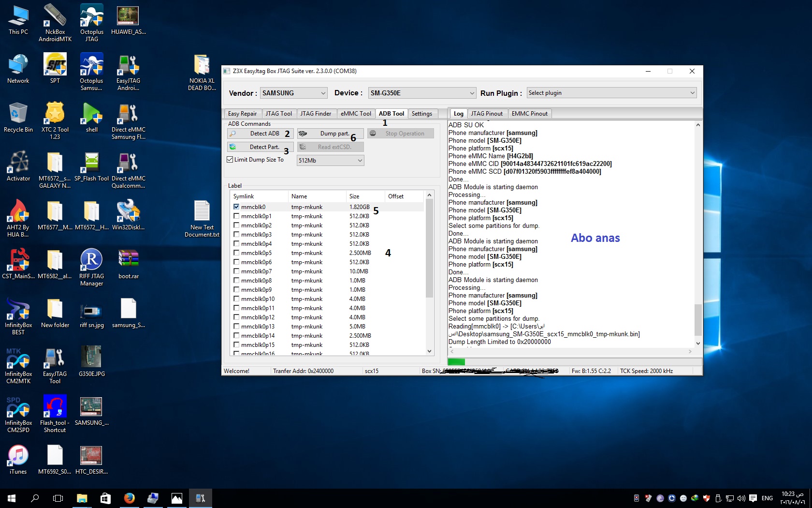The height and width of the screenshot is (508, 812).
Task: Open the NckBox AndroidMTK shortcut
Action: (55, 23)
